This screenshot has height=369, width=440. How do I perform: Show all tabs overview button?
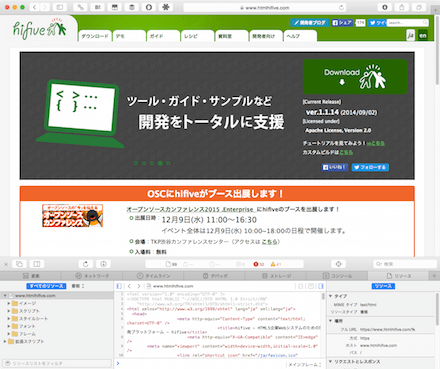pos(419,7)
